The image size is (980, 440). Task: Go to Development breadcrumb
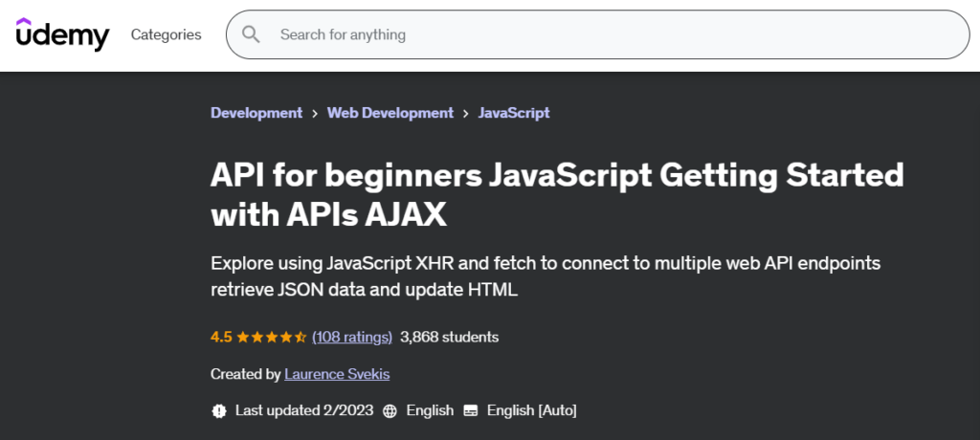coord(256,113)
